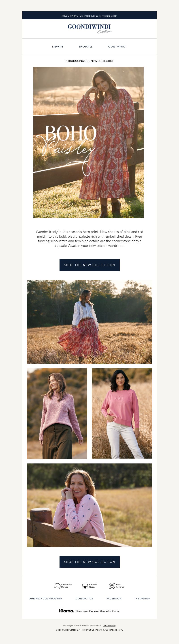Screen dimensions: 179x644
Task: Click top SHOP THE NEW COLLECTION button
Action: point(89,265)
